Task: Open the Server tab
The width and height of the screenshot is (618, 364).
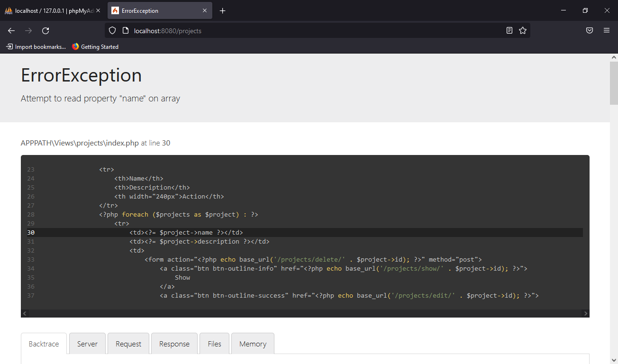Action: pyautogui.click(x=87, y=344)
